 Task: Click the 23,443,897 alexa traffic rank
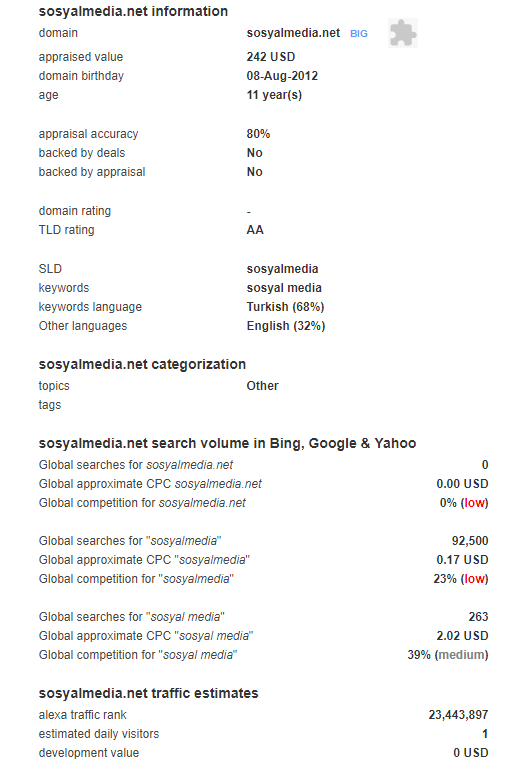[x=458, y=715]
